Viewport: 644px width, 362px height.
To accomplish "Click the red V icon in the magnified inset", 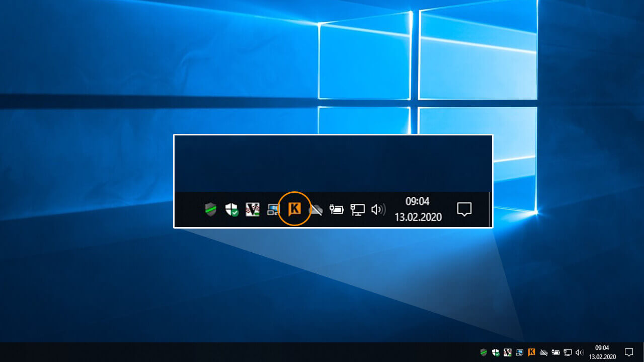I will [x=252, y=209].
